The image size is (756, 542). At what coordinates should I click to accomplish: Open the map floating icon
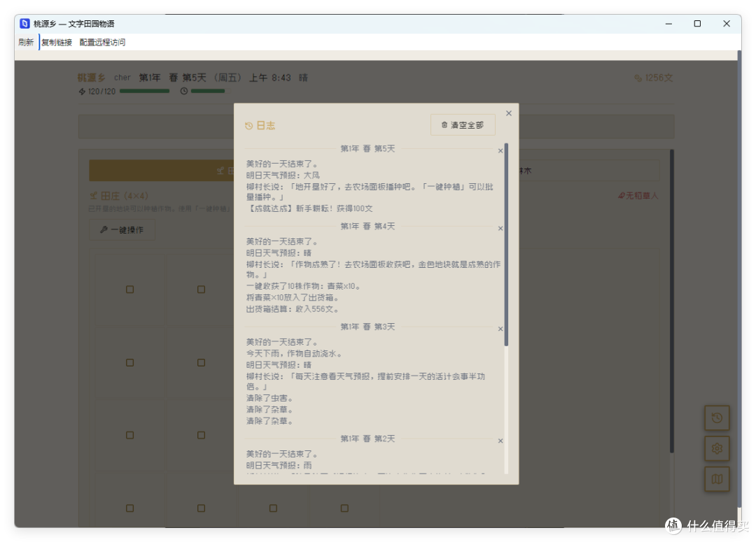tap(717, 479)
